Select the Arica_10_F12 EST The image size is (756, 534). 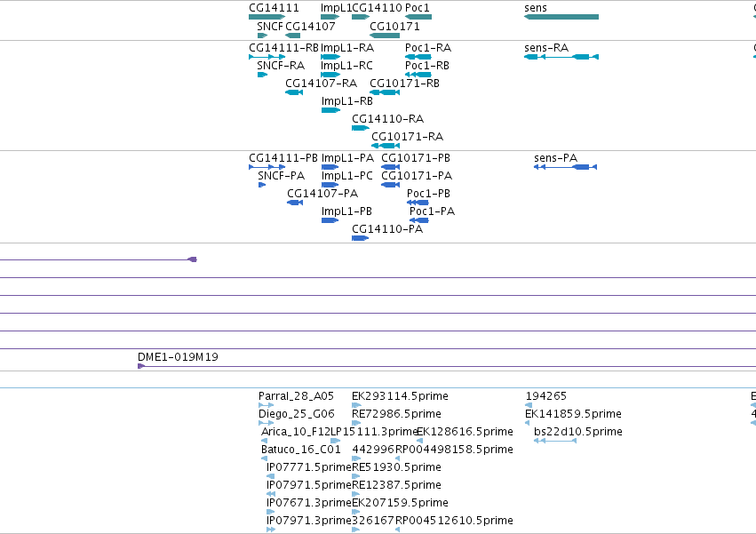pos(264,441)
